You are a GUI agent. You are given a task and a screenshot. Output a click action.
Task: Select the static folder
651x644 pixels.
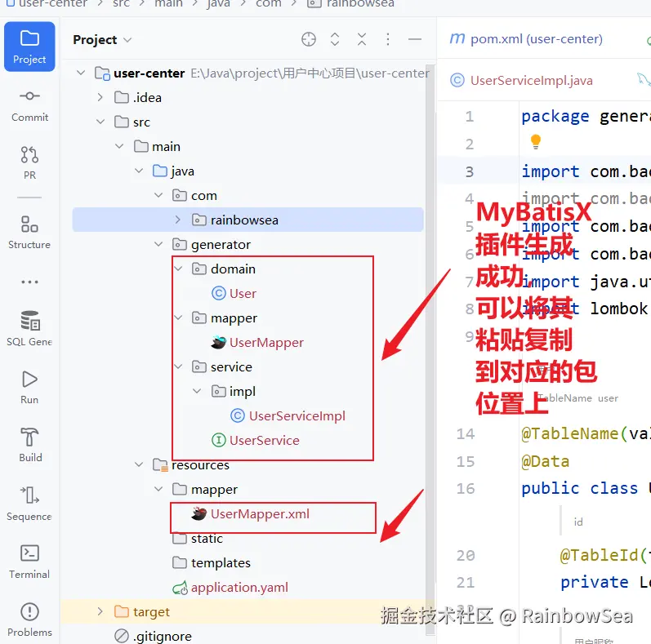(x=198, y=539)
